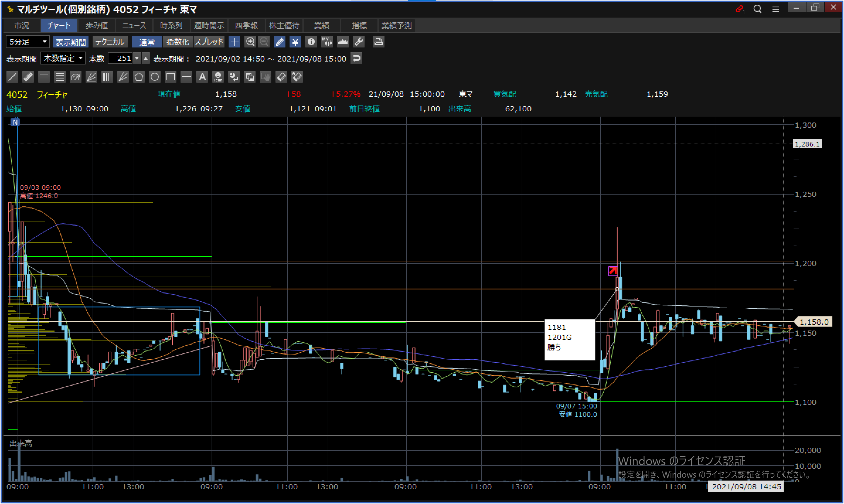Choose the pentagon shape drawing tool
Screen dimensions: 844x504
(139, 77)
